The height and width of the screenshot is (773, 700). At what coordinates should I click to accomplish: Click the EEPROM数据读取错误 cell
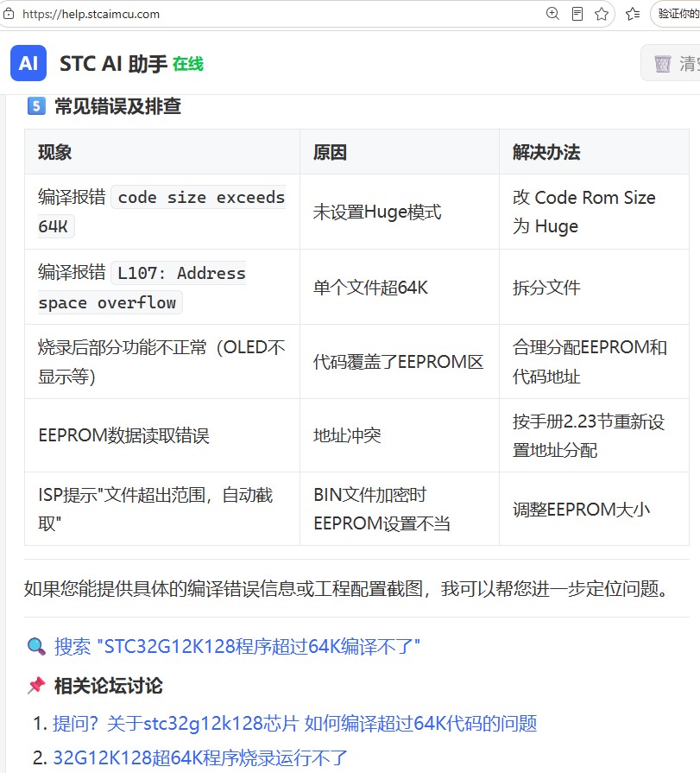(x=162, y=435)
